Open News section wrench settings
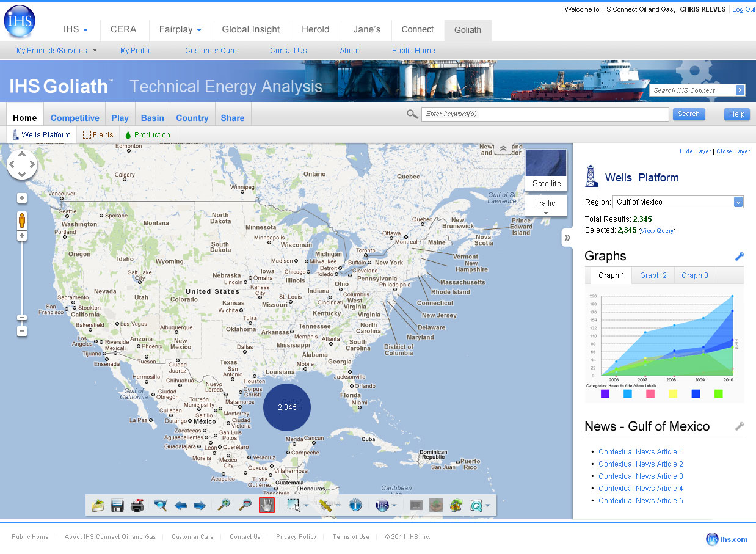Screen dimensions: 756x554 coord(740,426)
